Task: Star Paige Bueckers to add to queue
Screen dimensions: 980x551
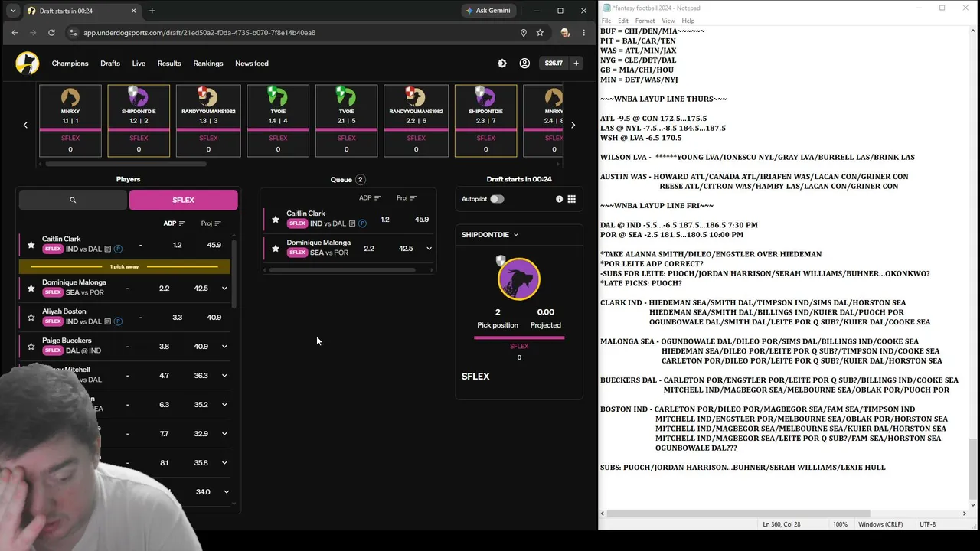Action: tap(31, 346)
